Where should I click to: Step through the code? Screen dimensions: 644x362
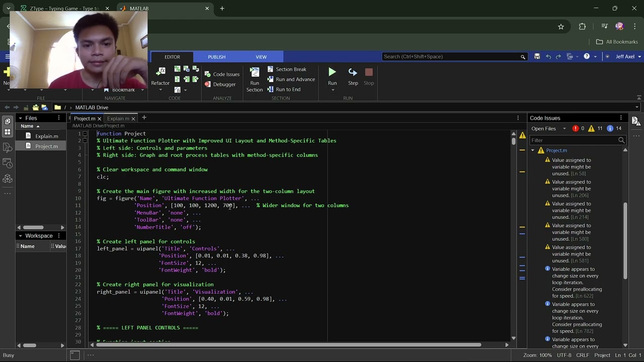[x=353, y=76]
